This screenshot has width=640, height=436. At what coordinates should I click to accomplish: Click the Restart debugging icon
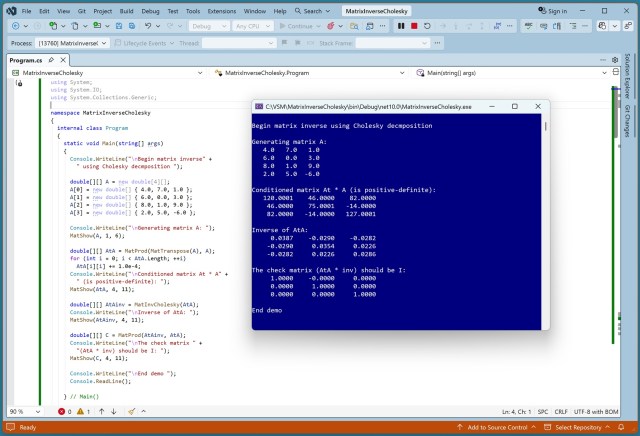click(428, 26)
